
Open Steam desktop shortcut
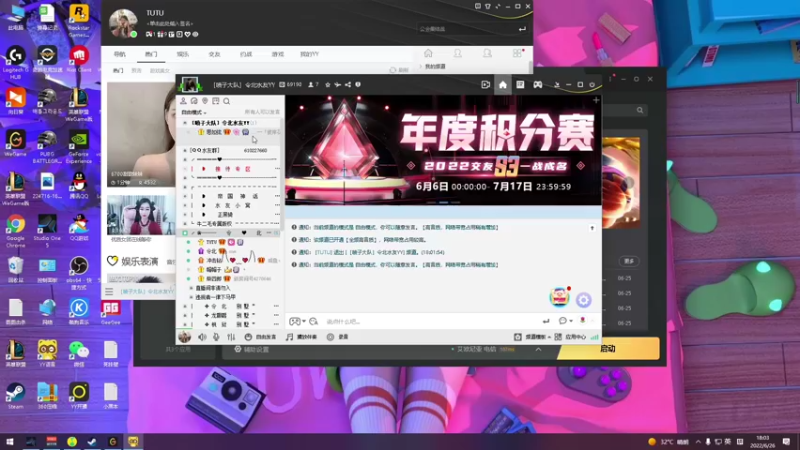coord(15,395)
